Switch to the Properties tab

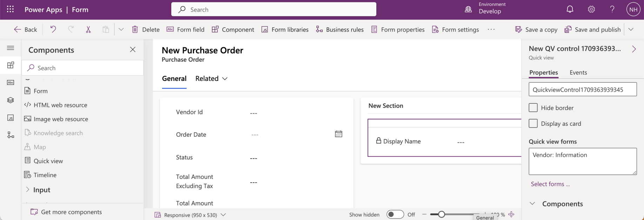click(543, 73)
